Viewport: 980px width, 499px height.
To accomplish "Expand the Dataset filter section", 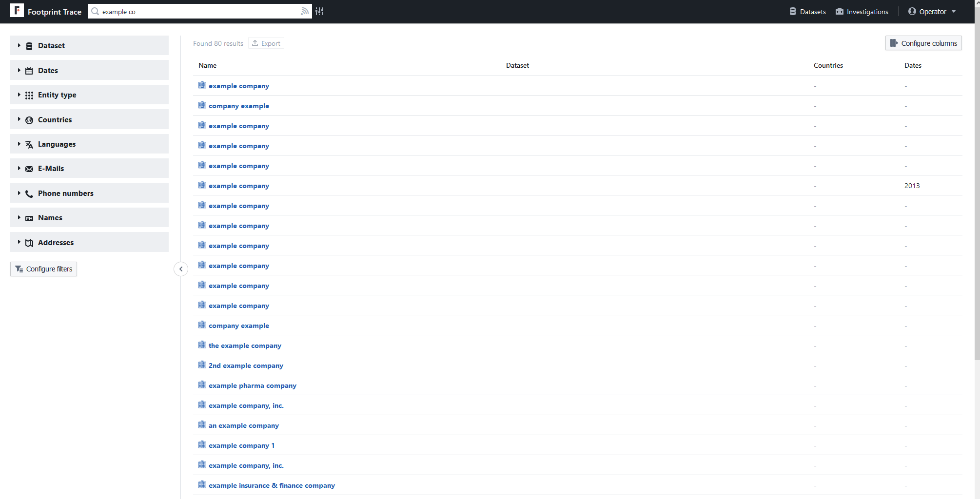I will click(x=51, y=46).
